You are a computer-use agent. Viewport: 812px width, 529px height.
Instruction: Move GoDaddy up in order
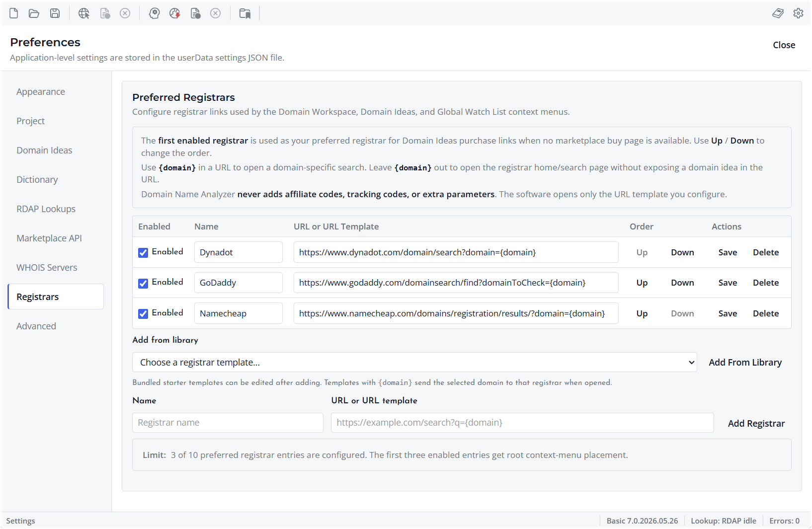(642, 283)
